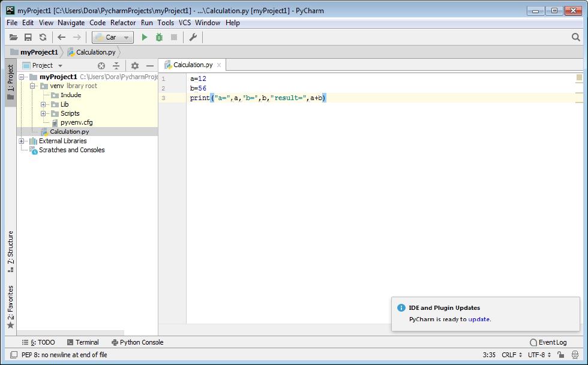The width and height of the screenshot is (588, 365).
Task: Click the info icon in the update notification
Action: point(401,307)
